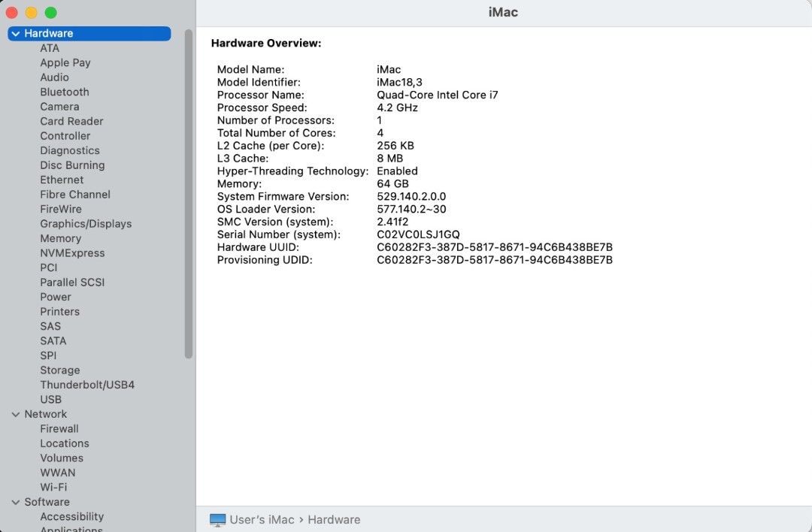Select Controller in the sidebar
The width and height of the screenshot is (812, 532).
(x=65, y=135)
